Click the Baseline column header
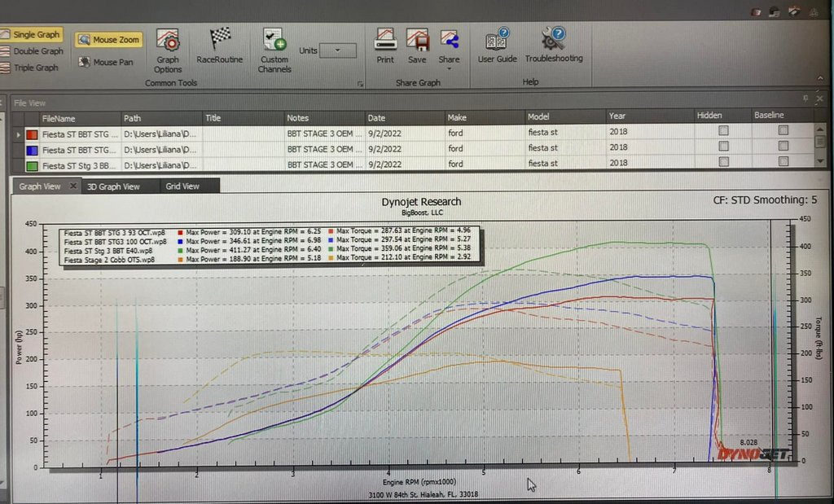This screenshot has height=504, width=834. pos(783,115)
